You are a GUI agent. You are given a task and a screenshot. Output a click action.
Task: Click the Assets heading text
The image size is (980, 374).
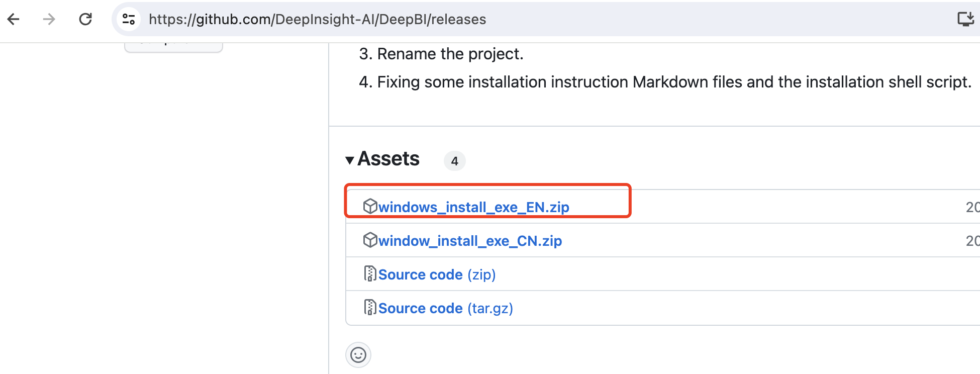(x=388, y=159)
